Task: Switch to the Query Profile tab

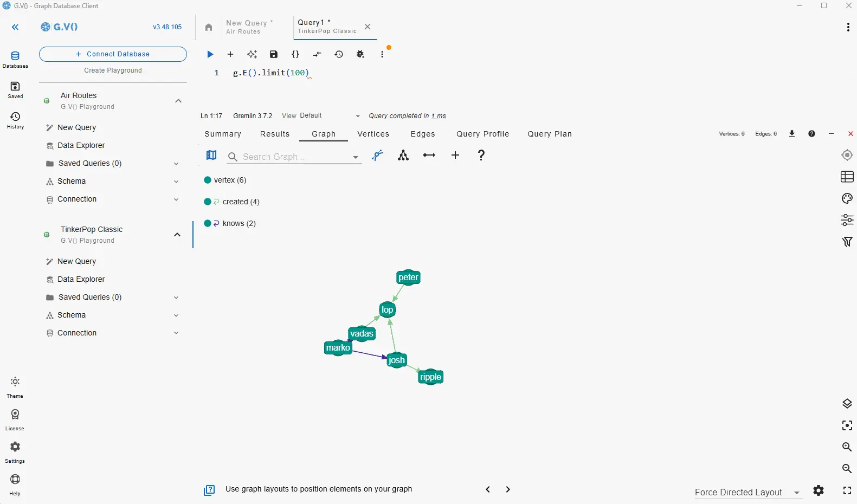Action: pyautogui.click(x=482, y=134)
